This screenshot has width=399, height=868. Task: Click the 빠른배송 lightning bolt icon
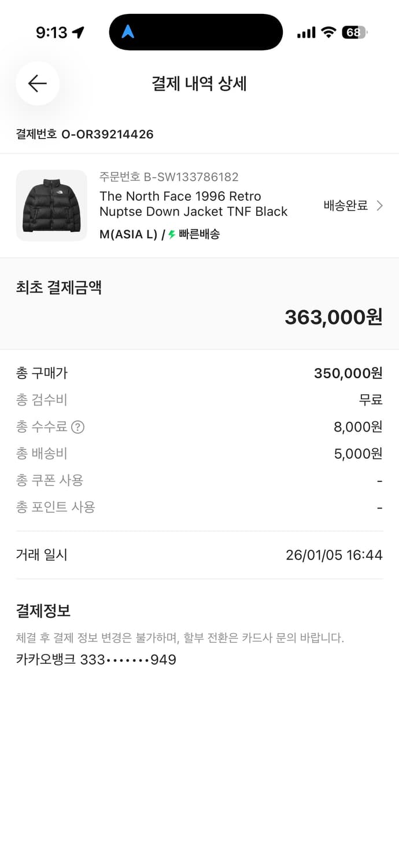(x=172, y=234)
